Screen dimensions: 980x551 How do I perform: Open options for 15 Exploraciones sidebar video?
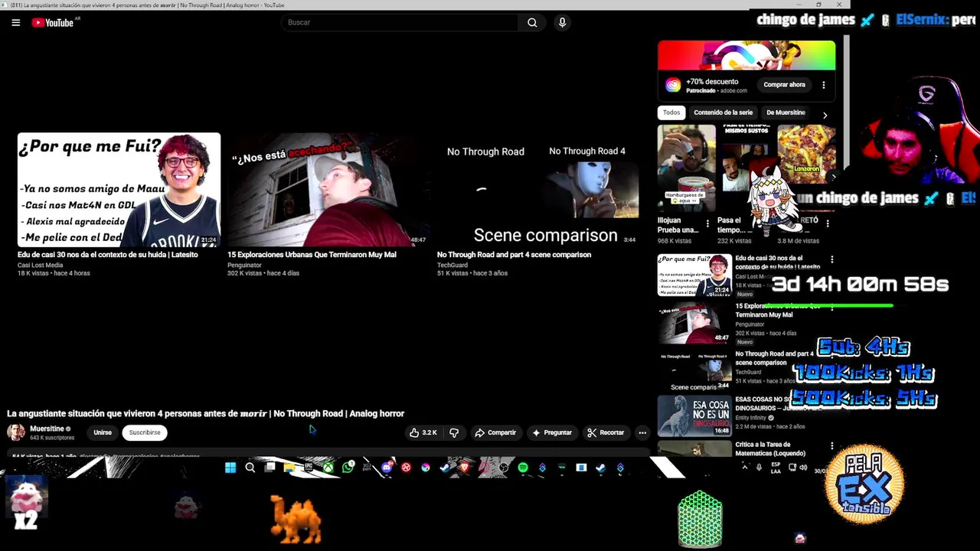point(831,307)
